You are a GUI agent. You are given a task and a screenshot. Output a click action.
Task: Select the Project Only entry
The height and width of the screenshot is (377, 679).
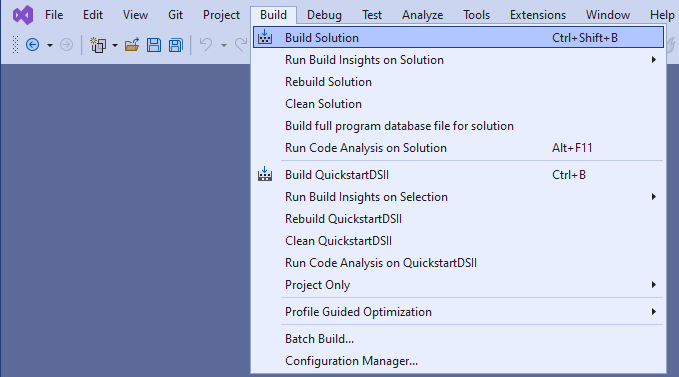458,285
